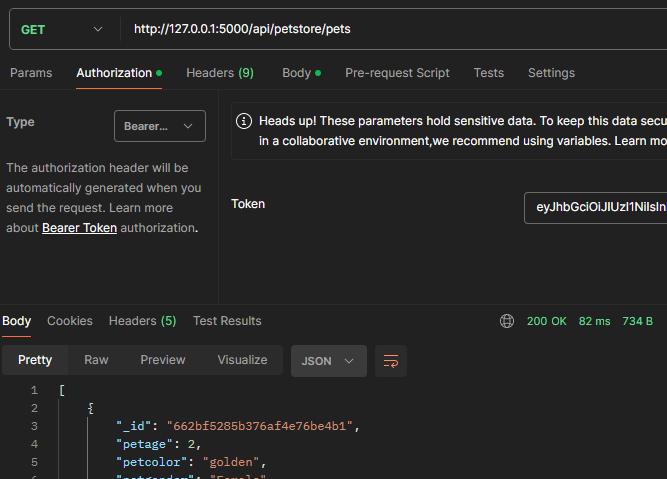This screenshot has height=479, width=667.
Task: Open the Bearer authorization type dropdown
Action: click(x=160, y=126)
